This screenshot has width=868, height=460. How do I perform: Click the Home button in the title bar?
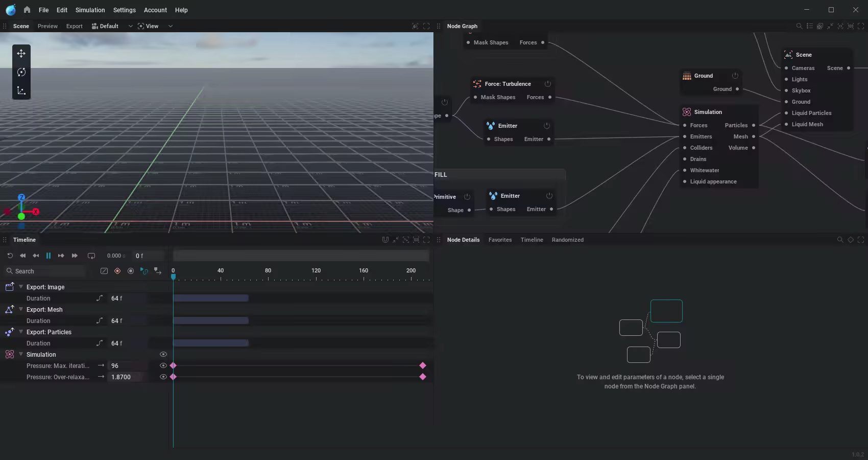27,10
